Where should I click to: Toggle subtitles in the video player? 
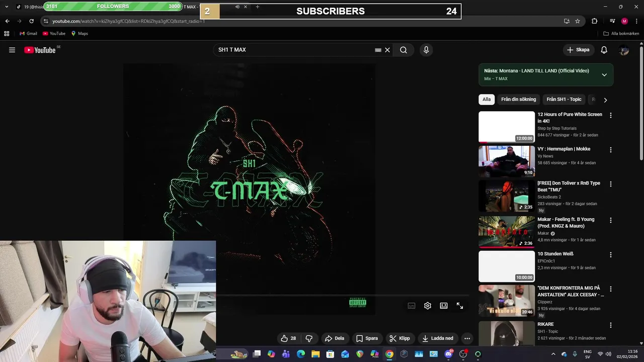pos(412,306)
